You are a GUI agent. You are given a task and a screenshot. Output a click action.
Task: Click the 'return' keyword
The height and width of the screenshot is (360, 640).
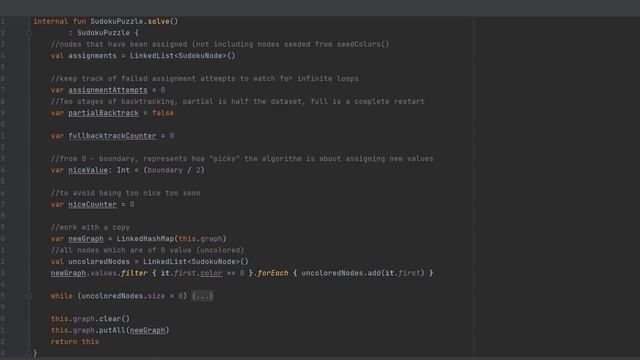click(x=64, y=341)
